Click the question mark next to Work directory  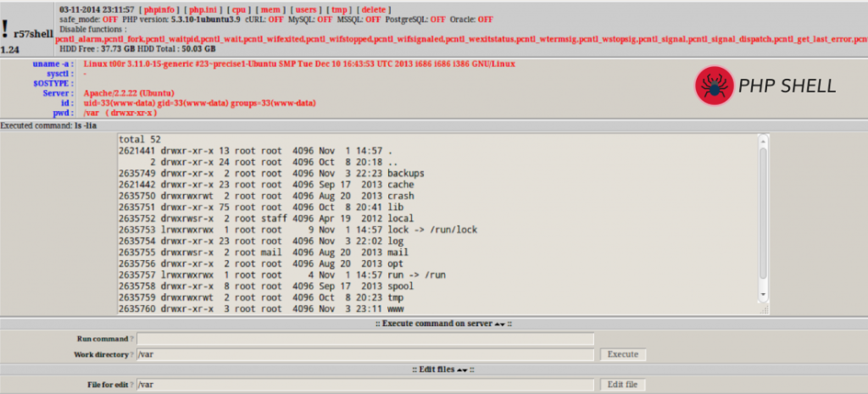[x=133, y=355]
